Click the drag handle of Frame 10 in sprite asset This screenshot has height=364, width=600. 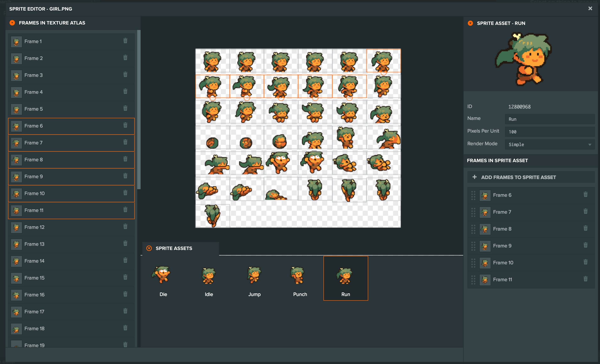tap(473, 263)
